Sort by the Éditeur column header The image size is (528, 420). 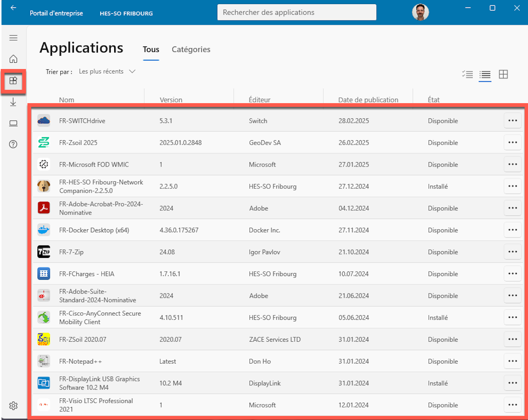coord(260,100)
